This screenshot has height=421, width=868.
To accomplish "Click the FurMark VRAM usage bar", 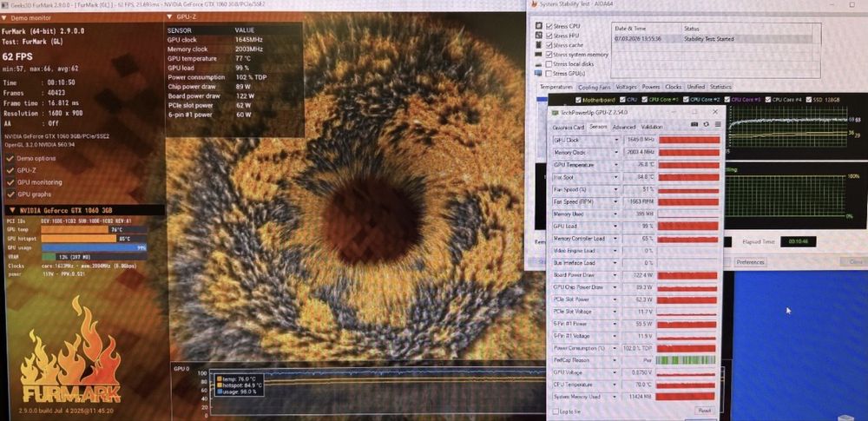I will [94, 257].
